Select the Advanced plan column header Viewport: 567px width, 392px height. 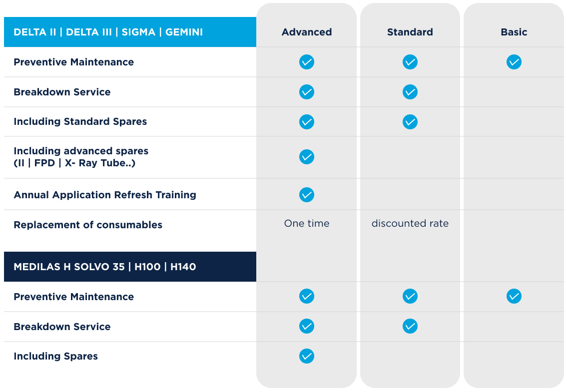click(307, 32)
